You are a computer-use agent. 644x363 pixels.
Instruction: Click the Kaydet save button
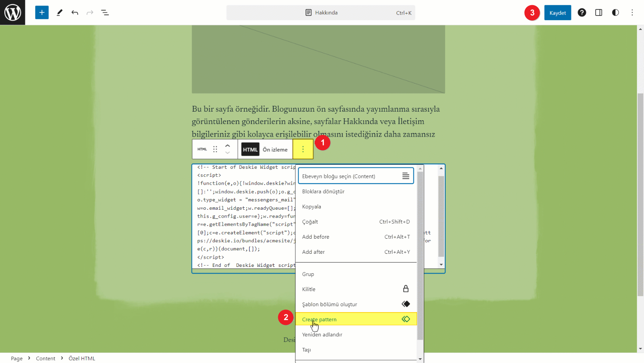point(557,13)
